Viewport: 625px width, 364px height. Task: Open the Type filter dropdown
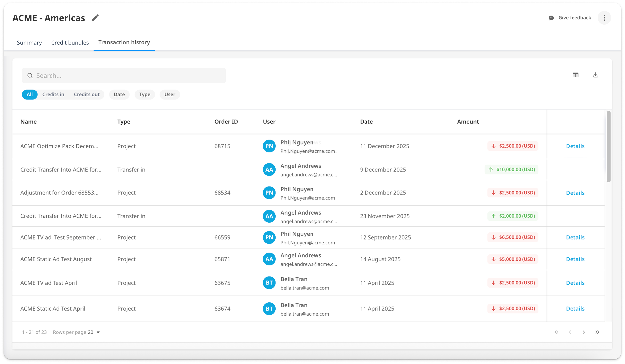coord(145,94)
